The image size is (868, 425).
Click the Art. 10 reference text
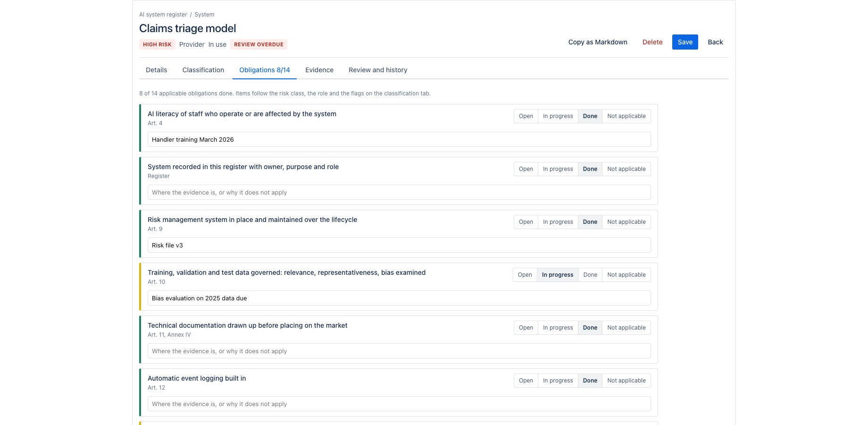tap(156, 282)
